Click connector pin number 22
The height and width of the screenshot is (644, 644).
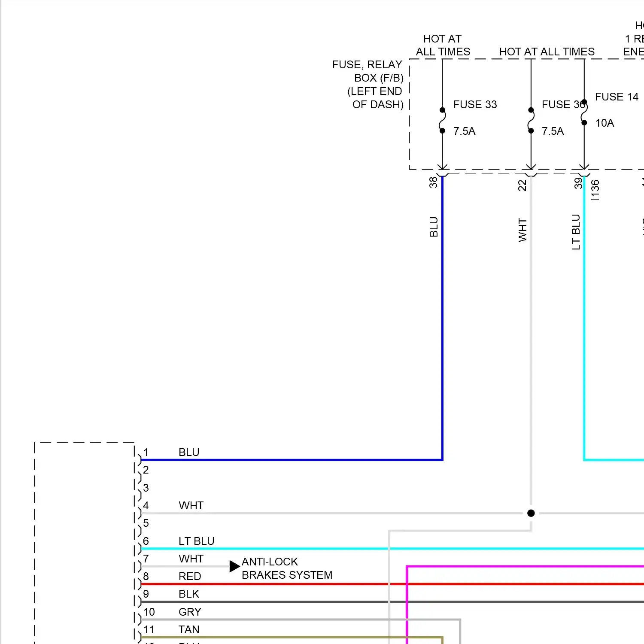coord(522,185)
